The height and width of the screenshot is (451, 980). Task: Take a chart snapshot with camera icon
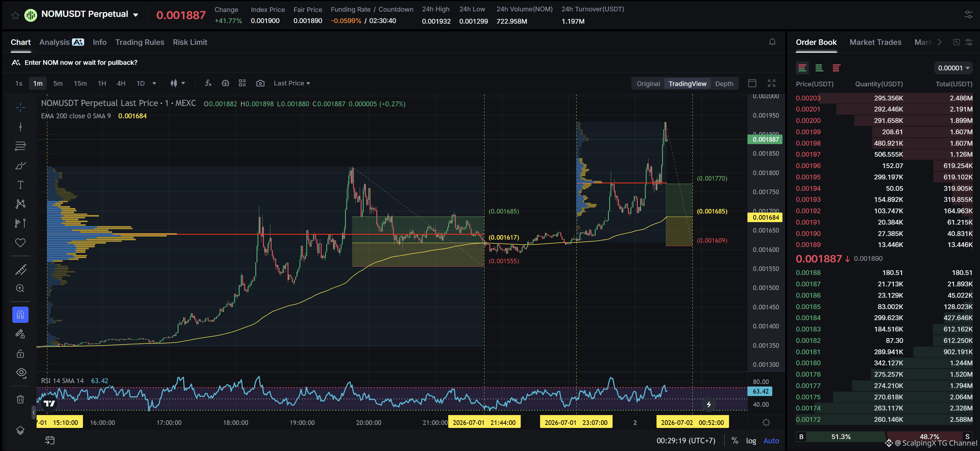260,83
